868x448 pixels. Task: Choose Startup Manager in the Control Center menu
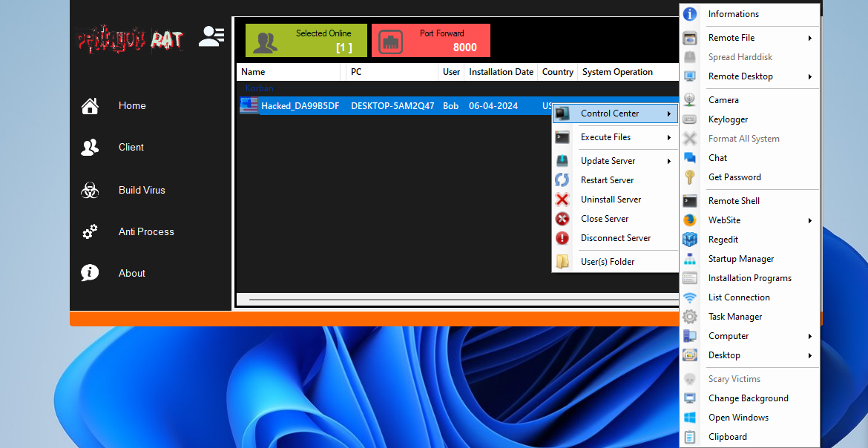point(740,259)
